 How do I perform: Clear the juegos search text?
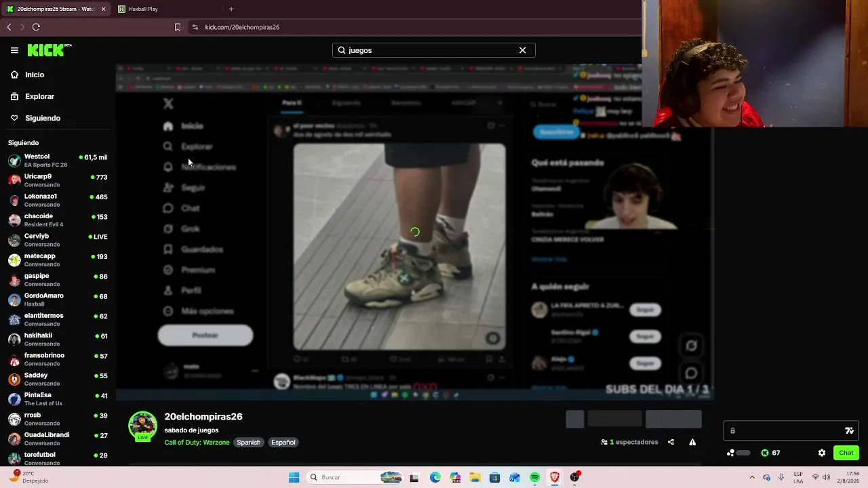click(522, 50)
